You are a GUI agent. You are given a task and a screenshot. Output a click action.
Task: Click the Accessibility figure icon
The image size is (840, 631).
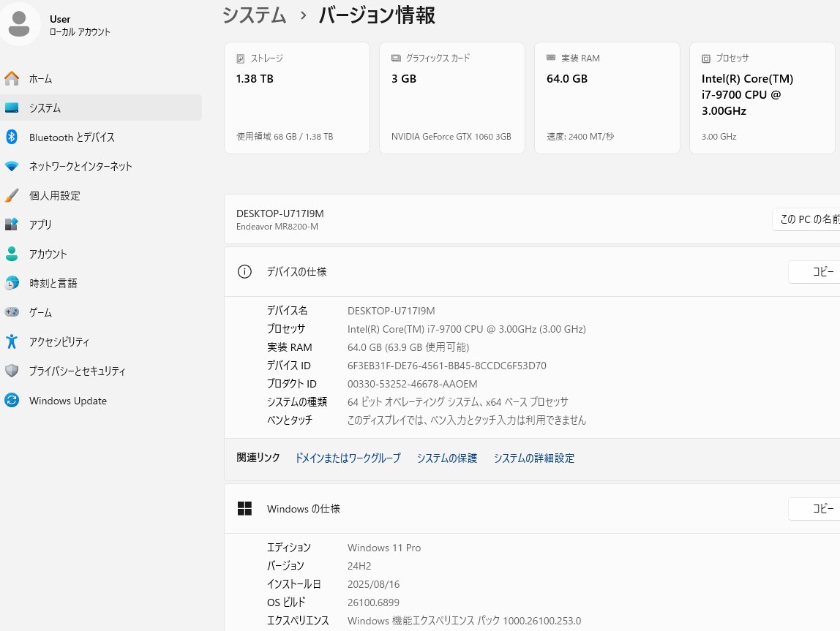pyautogui.click(x=12, y=341)
